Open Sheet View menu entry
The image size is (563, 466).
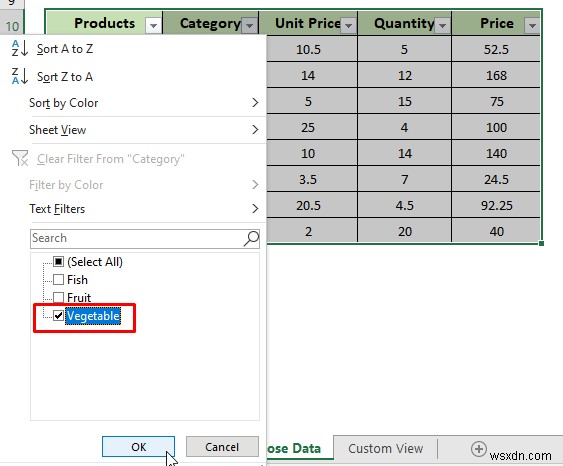click(134, 130)
